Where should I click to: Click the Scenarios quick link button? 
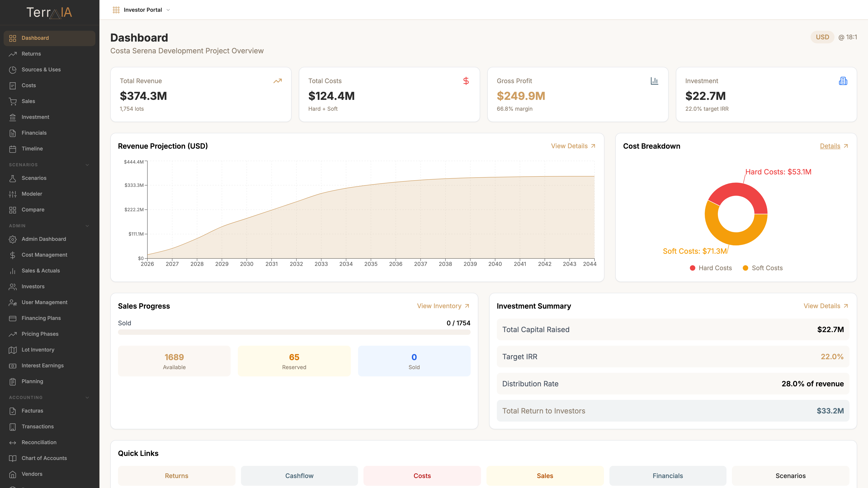790,476
